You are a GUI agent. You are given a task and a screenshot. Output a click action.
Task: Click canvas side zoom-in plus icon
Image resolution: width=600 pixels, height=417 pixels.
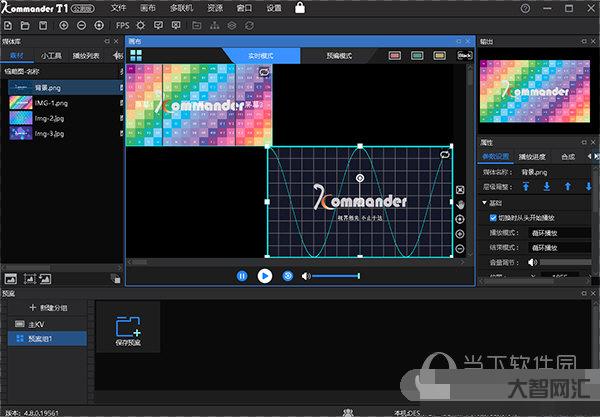[x=460, y=234]
